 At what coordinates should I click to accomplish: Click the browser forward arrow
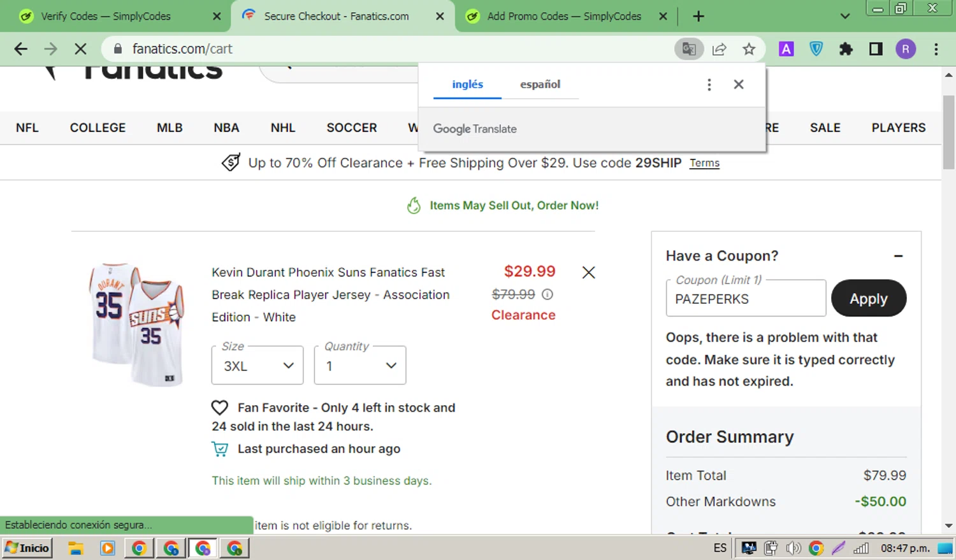point(50,49)
